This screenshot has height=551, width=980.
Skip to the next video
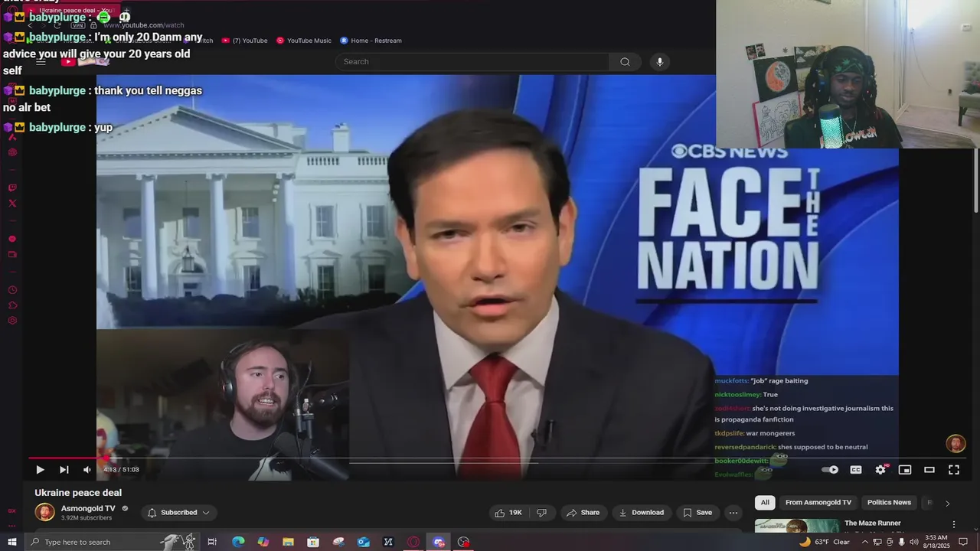[64, 470]
